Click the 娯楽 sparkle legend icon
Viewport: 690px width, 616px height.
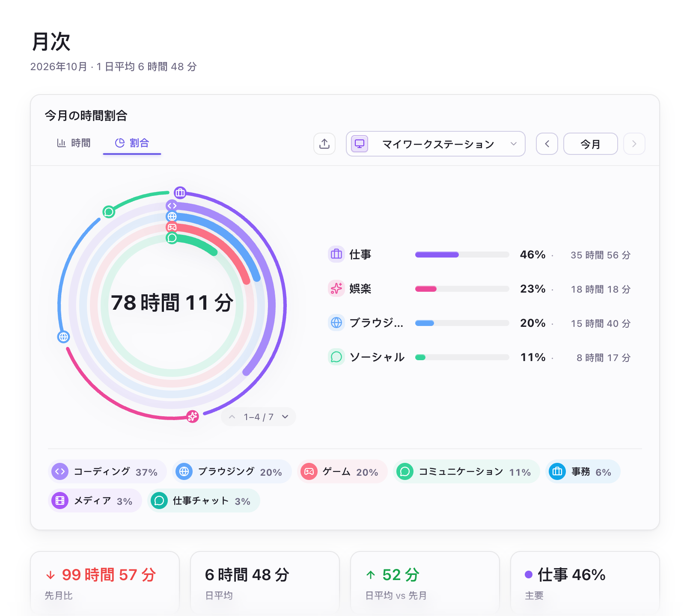[x=336, y=289]
